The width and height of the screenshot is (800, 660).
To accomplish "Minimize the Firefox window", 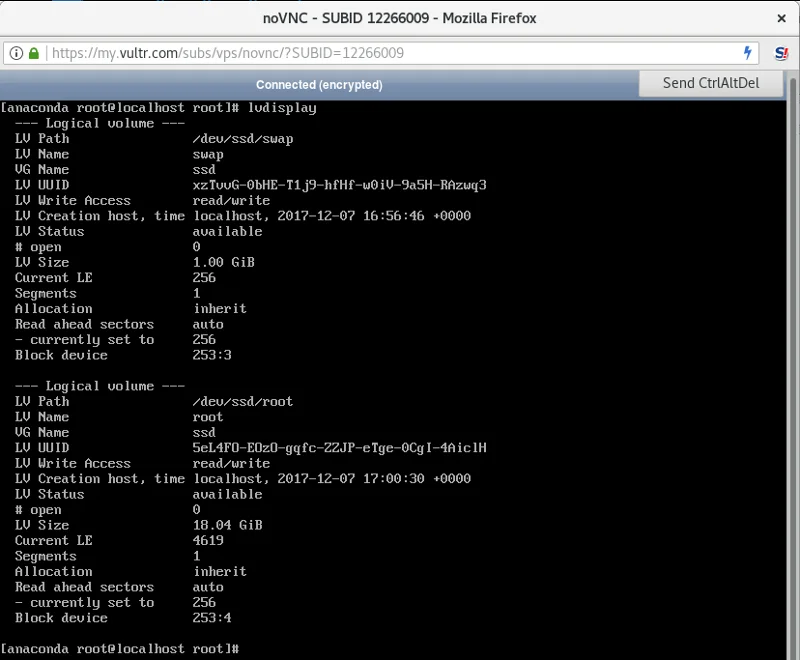I will (x=732, y=20).
